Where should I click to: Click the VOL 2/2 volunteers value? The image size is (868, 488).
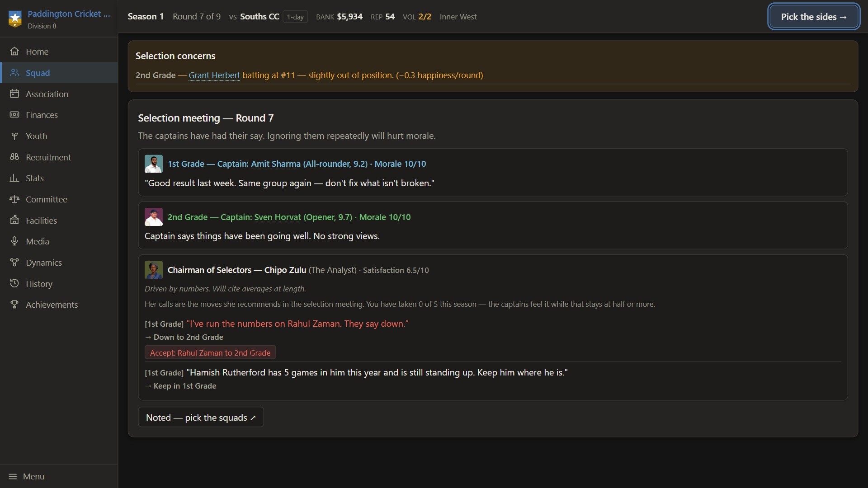pos(417,17)
